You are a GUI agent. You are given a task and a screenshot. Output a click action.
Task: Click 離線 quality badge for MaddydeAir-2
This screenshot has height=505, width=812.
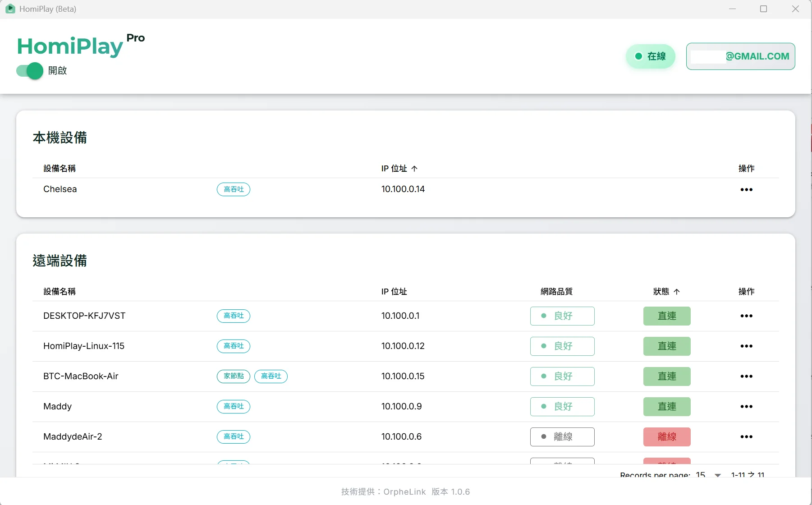click(562, 437)
